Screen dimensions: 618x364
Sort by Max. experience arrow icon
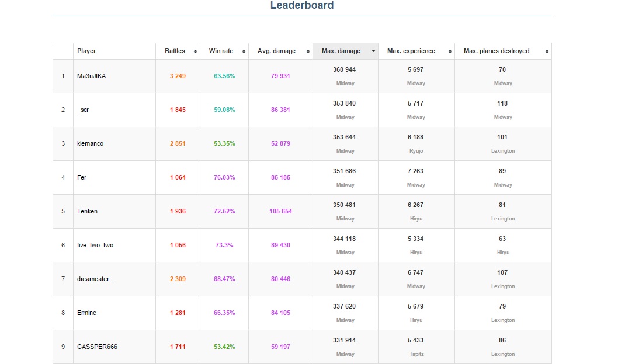(450, 51)
